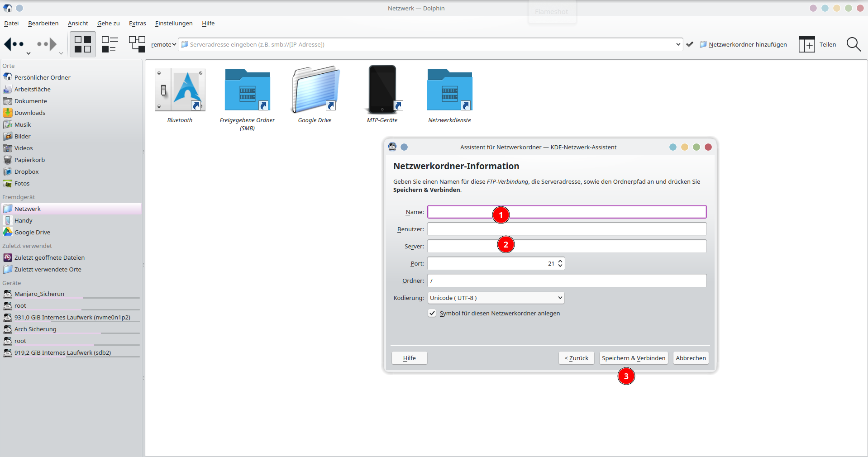Viewport: 868px width, 457px height.
Task: Confirm the address with the checkmark button
Action: pos(690,44)
